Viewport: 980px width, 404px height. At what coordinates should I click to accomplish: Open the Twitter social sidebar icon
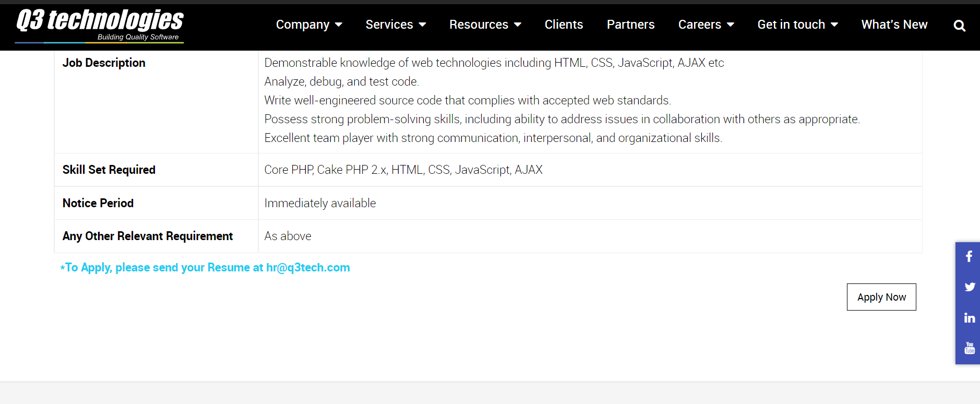click(x=970, y=287)
